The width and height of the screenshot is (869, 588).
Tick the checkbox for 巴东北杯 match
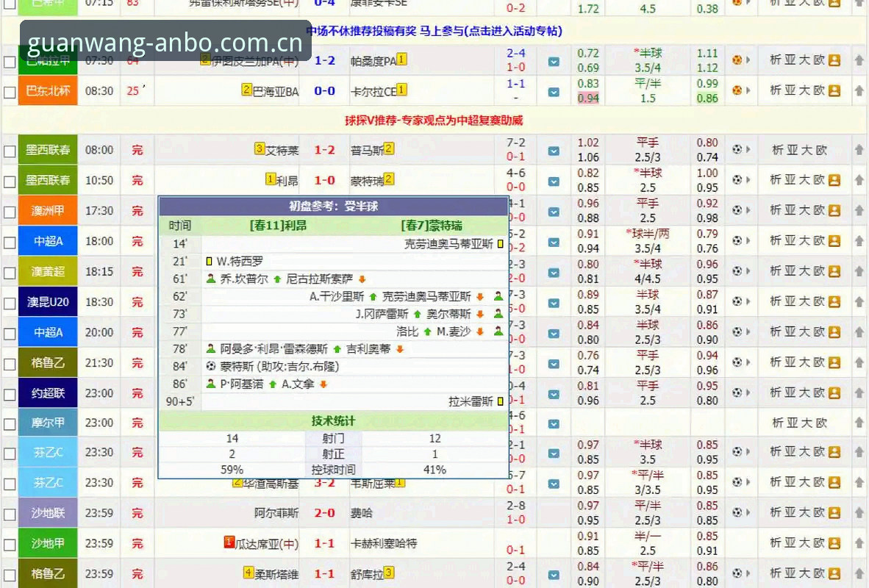[10, 93]
